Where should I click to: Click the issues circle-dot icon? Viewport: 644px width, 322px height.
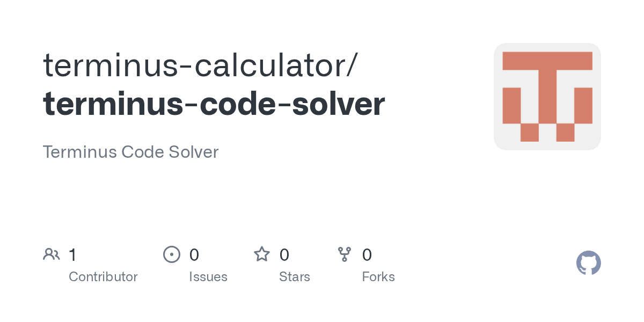[172, 254]
